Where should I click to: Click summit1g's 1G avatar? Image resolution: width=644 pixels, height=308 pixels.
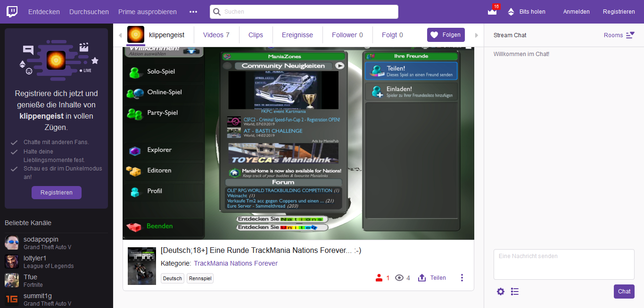coord(12,300)
